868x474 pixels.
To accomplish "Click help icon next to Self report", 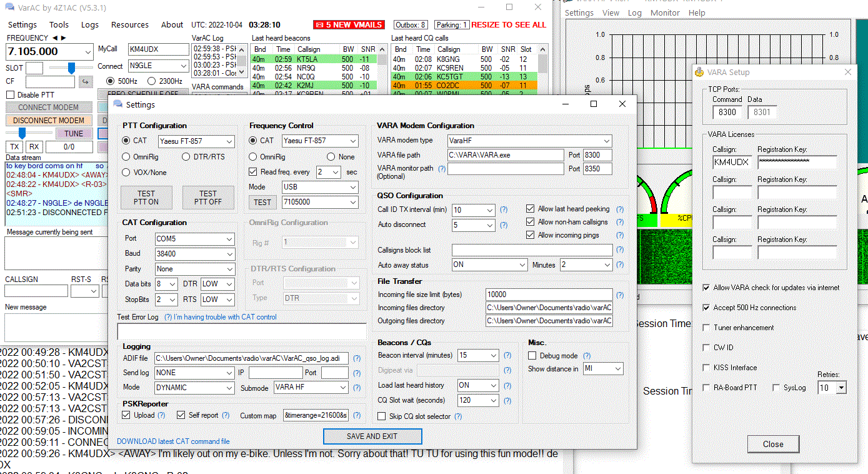I will click(x=226, y=415).
